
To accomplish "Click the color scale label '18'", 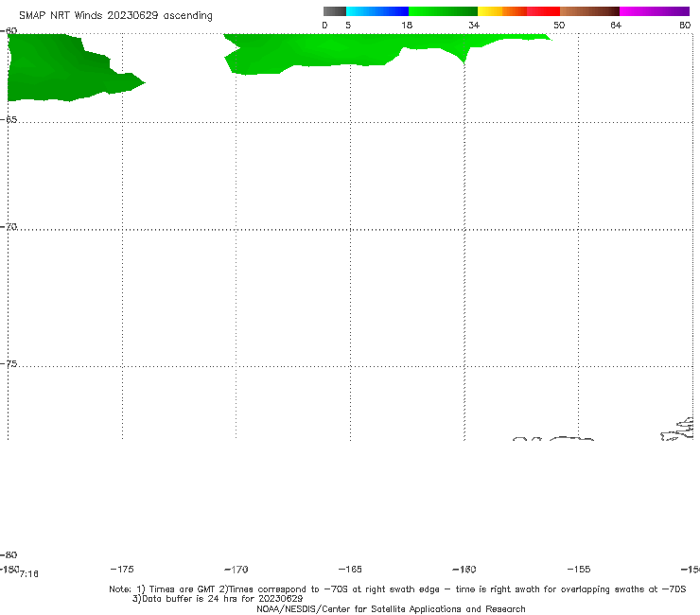I will [407, 25].
